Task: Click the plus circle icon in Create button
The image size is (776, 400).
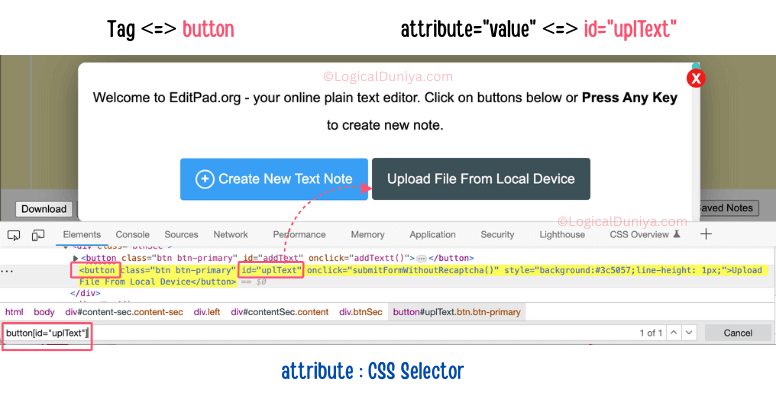Action: tap(205, 179)
